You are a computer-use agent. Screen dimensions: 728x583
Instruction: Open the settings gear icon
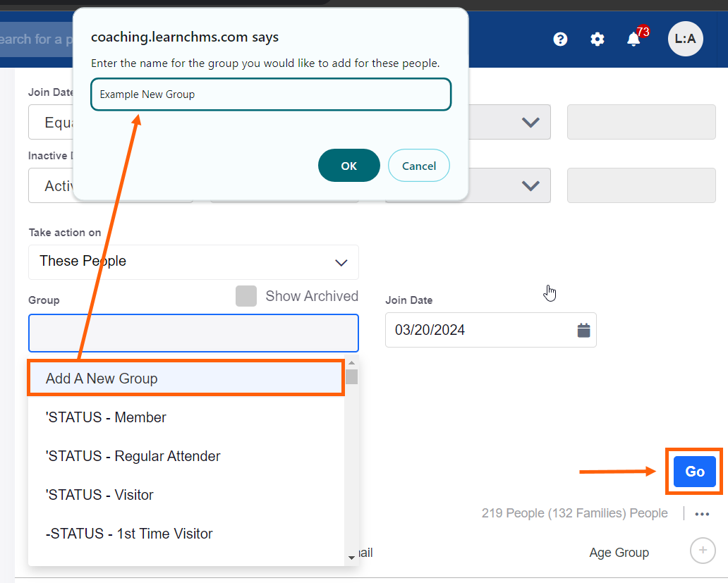tap(597, 39)
